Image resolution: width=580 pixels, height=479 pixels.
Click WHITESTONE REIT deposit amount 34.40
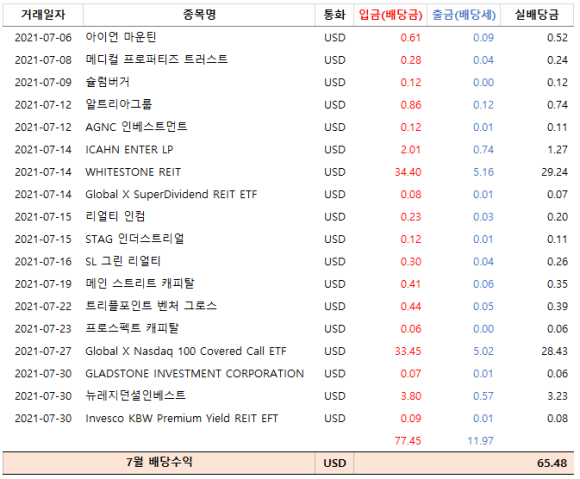(x=408, y=172)
